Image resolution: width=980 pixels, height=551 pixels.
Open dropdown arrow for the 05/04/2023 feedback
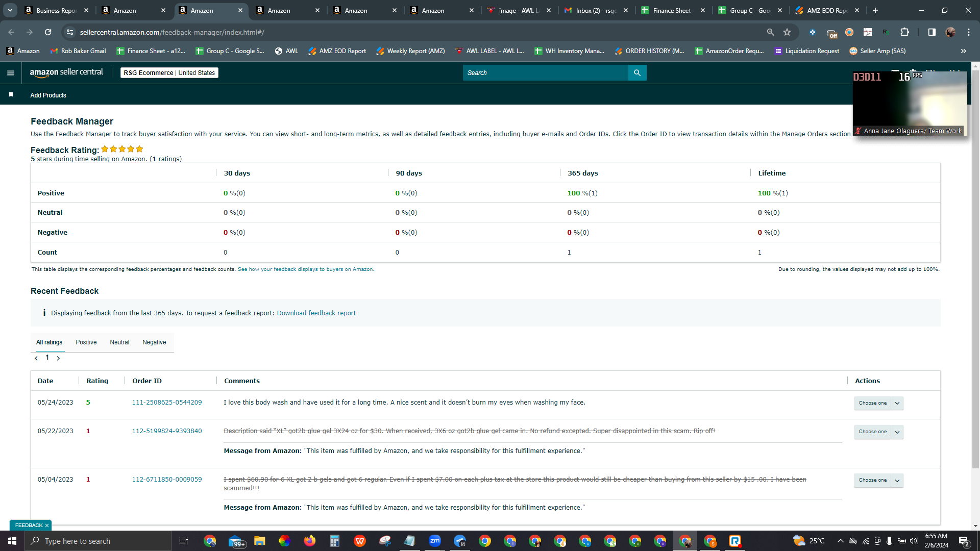click(x=897, y=480)
